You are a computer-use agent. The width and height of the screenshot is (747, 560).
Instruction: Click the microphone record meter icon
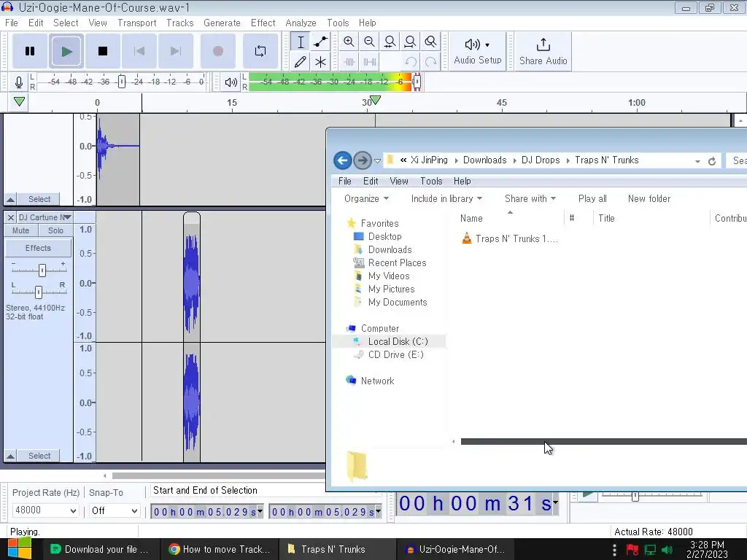pyautogui.click(x=18, y=82)
